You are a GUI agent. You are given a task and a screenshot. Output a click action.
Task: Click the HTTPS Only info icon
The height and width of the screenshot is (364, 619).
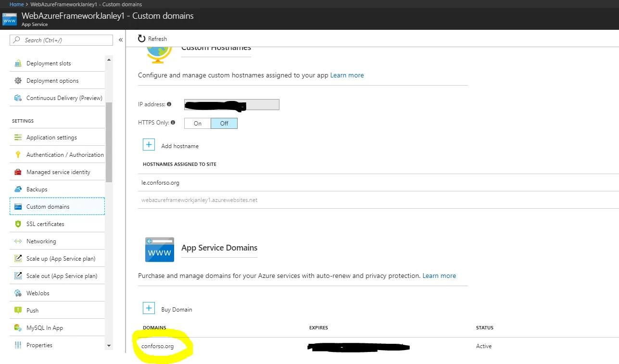tap(173, 123)
